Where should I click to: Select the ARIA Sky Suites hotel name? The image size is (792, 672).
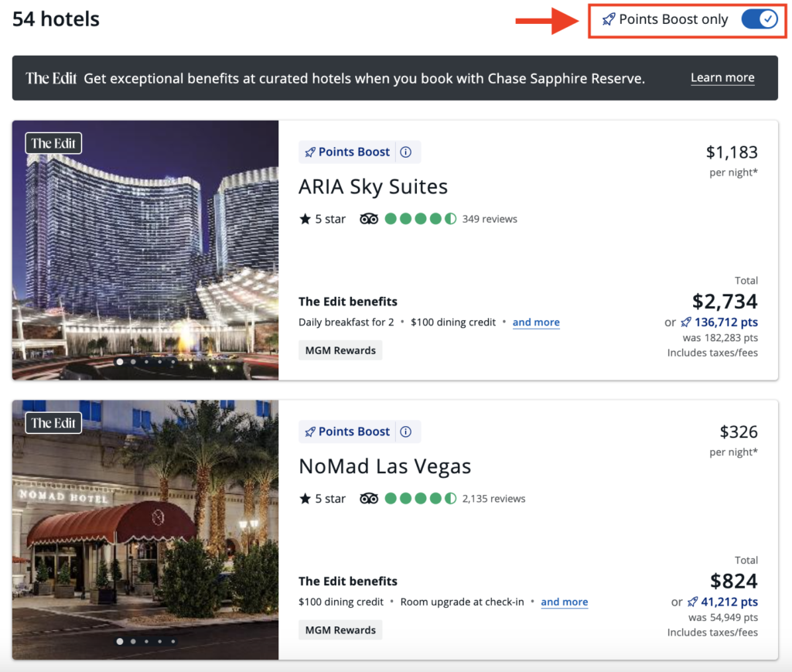point(373,186)
